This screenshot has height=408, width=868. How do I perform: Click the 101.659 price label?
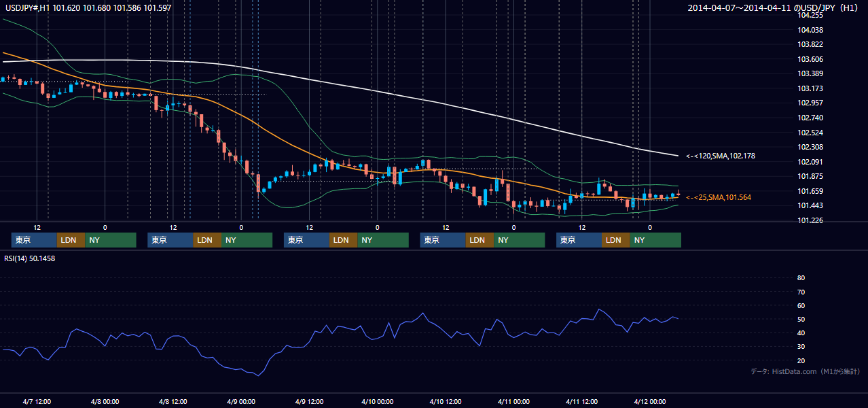point(810,191)
